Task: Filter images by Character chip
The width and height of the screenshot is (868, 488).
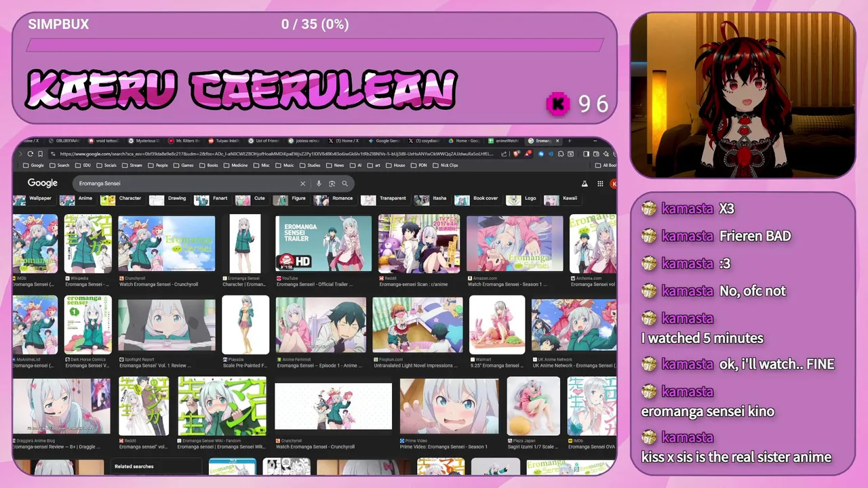Action: pos(122,199)
